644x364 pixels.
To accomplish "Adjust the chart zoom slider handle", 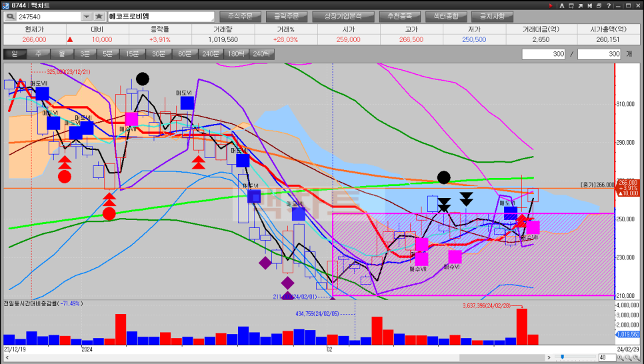I will tap(562, 357).
